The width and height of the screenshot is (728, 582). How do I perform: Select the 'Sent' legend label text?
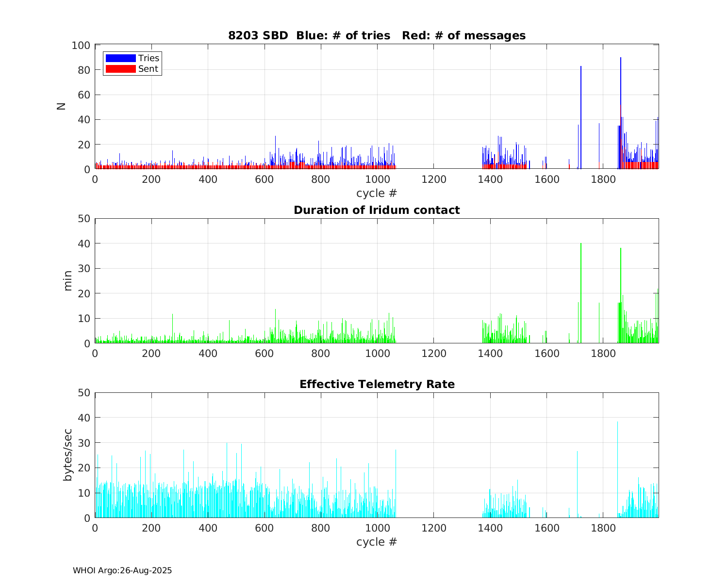(148, 69)
